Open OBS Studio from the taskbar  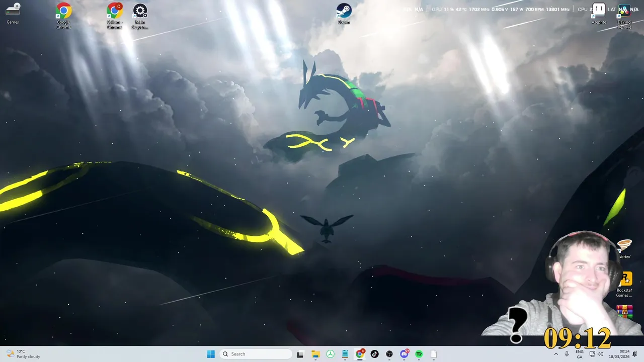(389, 354)
